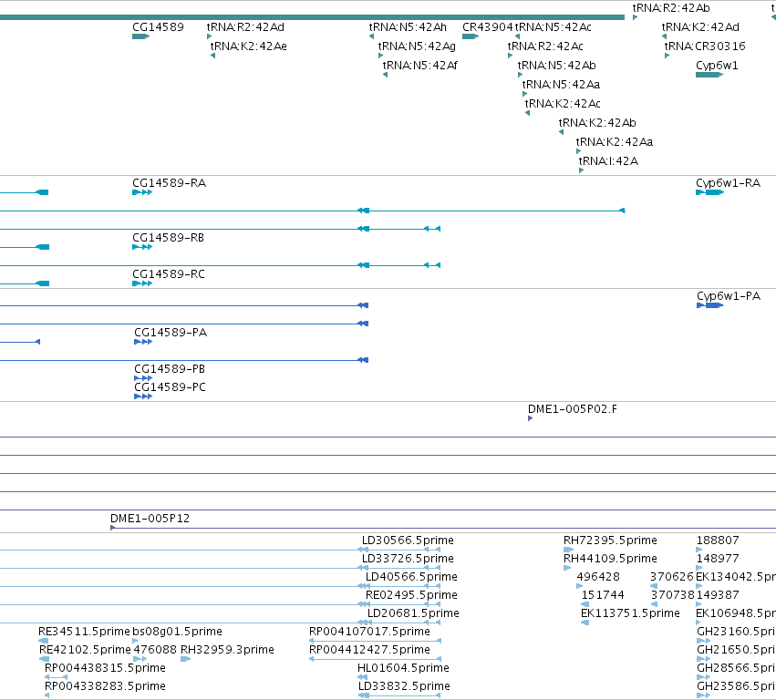
Task: Select HL01604.5prime EST label
Action: pos(403,668)
